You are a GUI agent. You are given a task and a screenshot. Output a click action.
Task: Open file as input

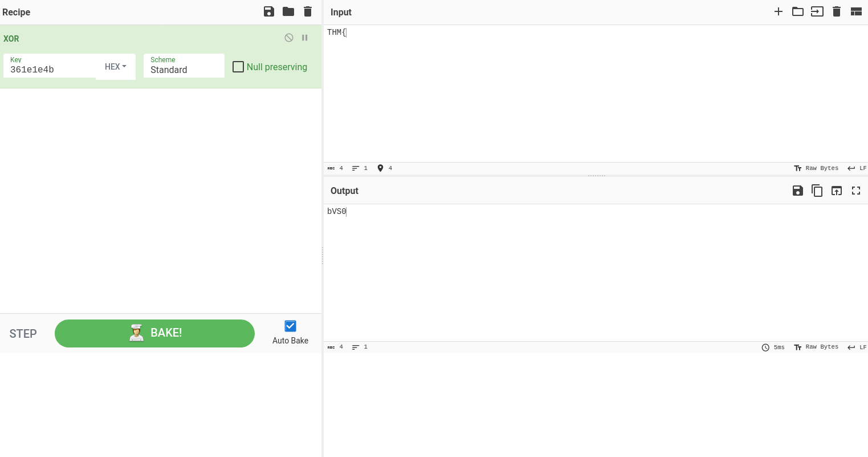click(817, 11)
